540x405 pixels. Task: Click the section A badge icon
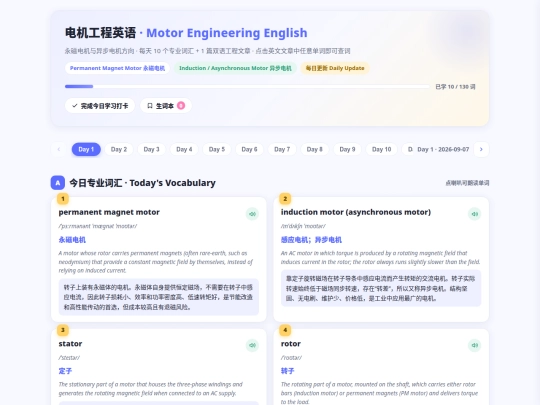(58, 183)
